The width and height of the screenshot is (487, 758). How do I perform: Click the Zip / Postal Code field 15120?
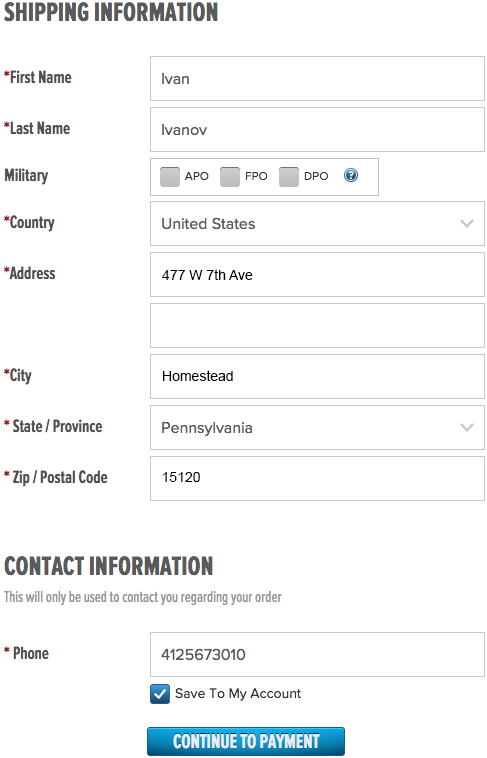coord(317,479)
